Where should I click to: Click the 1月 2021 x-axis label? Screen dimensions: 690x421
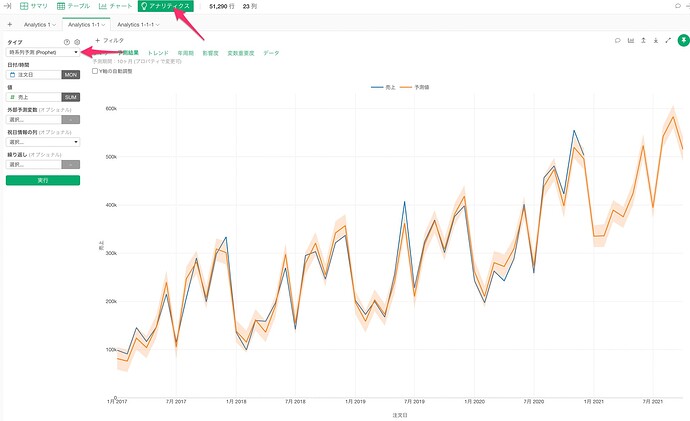coord(594,402)
